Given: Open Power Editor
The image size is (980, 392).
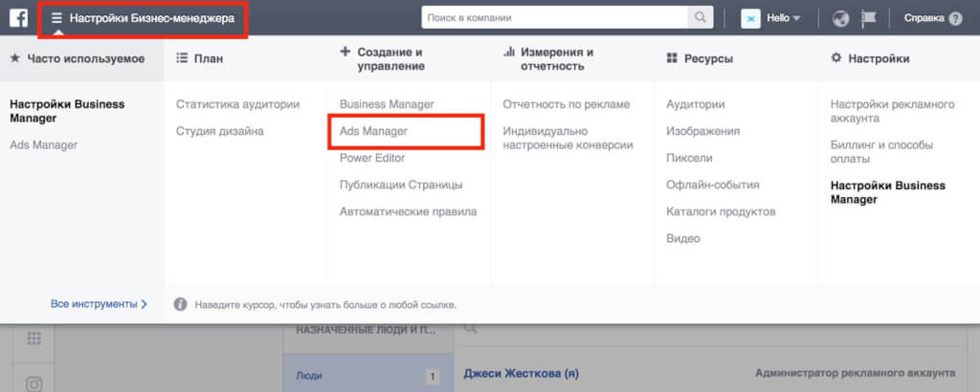Looking at the screenshot, I should (372, 158).
